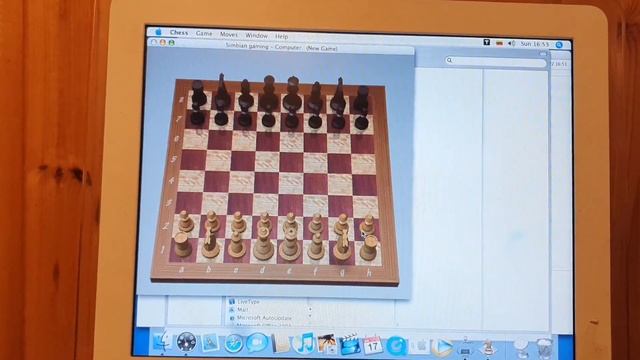640x360 pixels.
Task: Click the white pawn on c2
Action: [x=238, y=222]
